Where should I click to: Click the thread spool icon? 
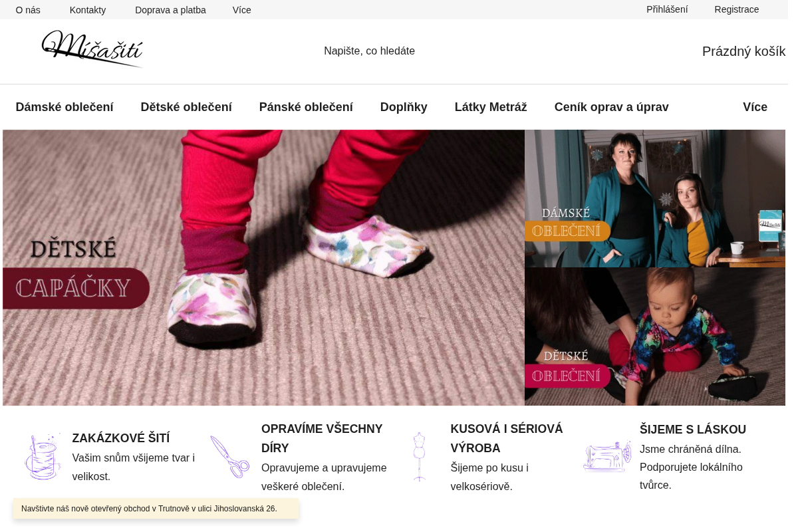[43, 457]
